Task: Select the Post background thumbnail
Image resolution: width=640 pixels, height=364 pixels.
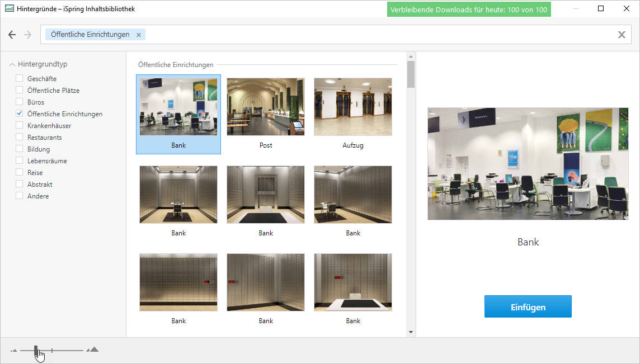Action: (x=266, y=107)
